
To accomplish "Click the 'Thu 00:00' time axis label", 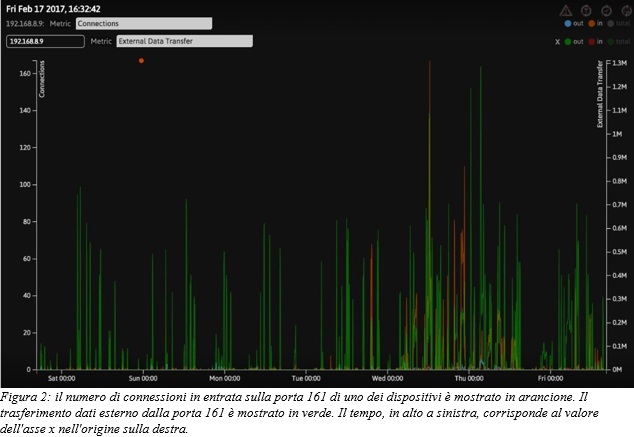I will (x=467, y=379).
